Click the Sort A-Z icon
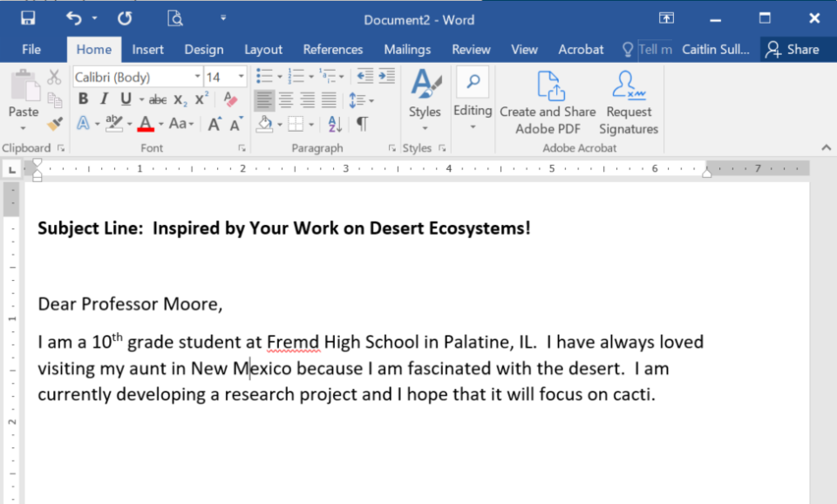Screen dimensions: 837x504 (x=336, y=124)
